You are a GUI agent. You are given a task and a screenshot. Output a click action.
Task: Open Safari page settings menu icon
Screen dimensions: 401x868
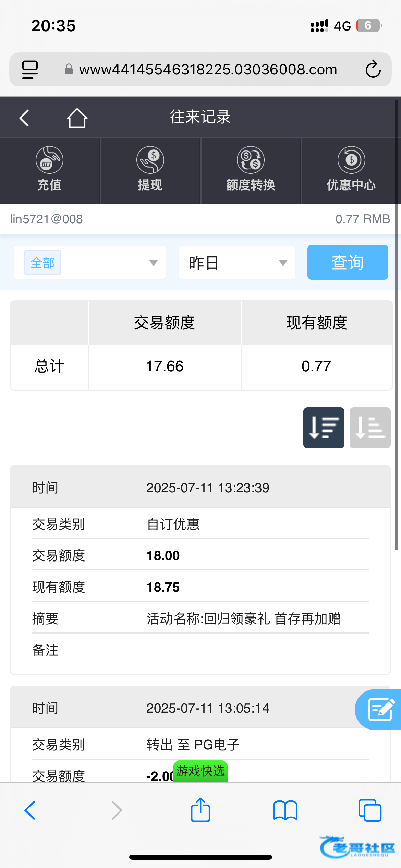[x=30, y=70]
